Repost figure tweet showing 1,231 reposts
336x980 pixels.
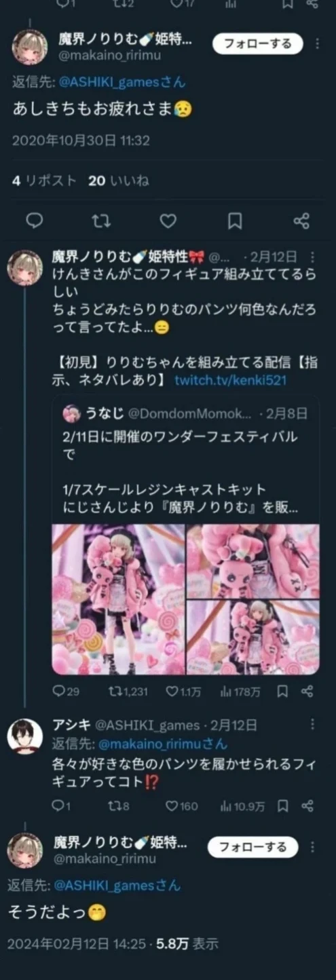click(128, 692)
